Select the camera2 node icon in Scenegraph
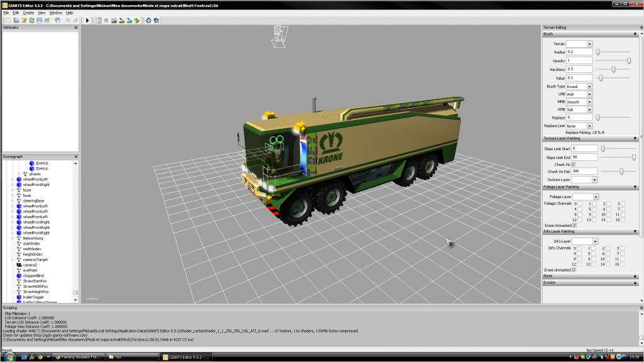 point(19,265)
